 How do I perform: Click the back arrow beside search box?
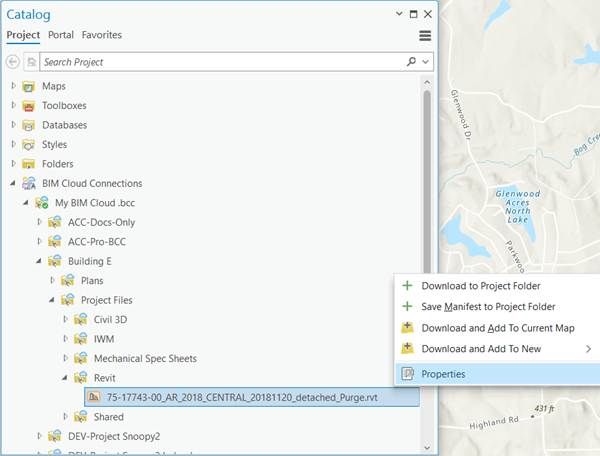pyautogui.click(x=13, y=62)
